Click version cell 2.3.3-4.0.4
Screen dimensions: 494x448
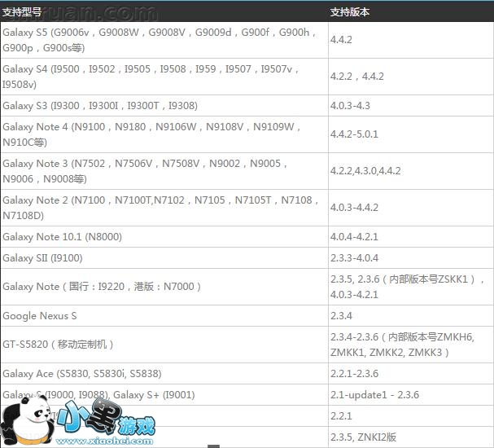(x=411, y=258)
